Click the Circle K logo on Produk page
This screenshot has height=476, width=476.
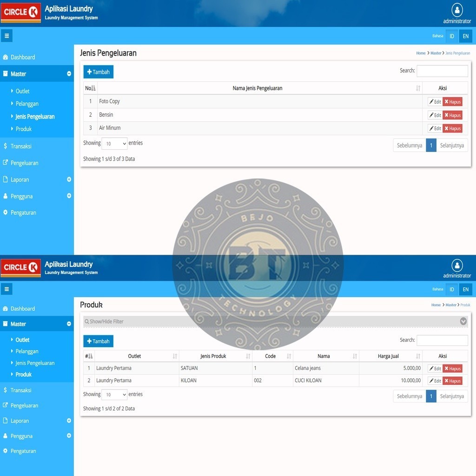point(20,268)
